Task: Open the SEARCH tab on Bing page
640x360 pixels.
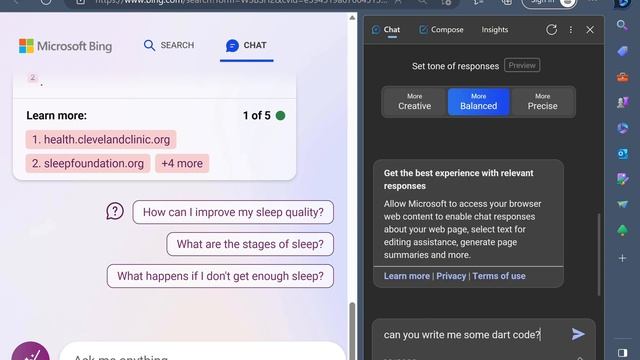Action: [x=169, y=45]
